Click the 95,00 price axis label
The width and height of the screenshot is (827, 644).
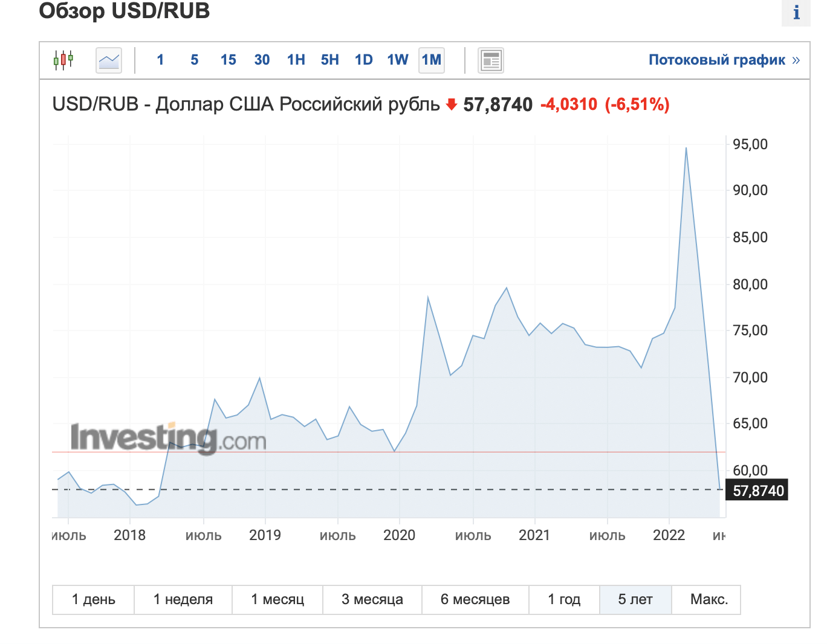coord(750,144)
